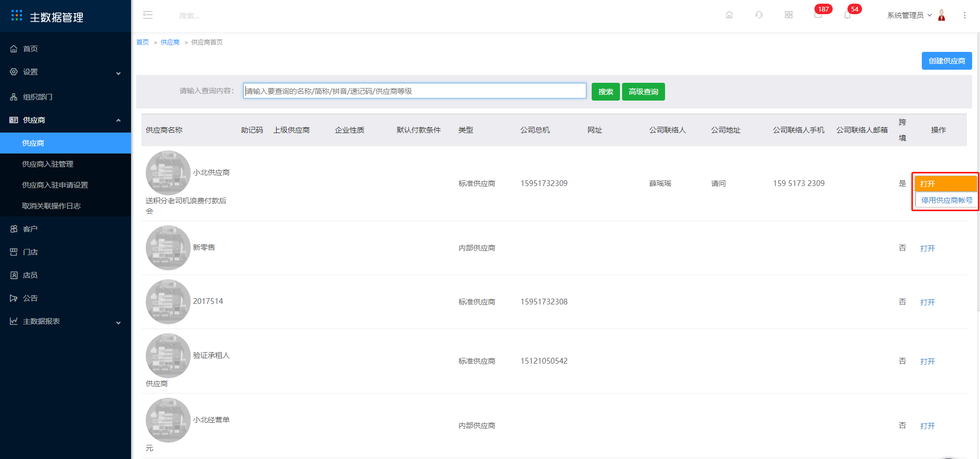This screenshot has height=459, width=980.
Task: Click the 公告 announcement icon
Action: 14,298
